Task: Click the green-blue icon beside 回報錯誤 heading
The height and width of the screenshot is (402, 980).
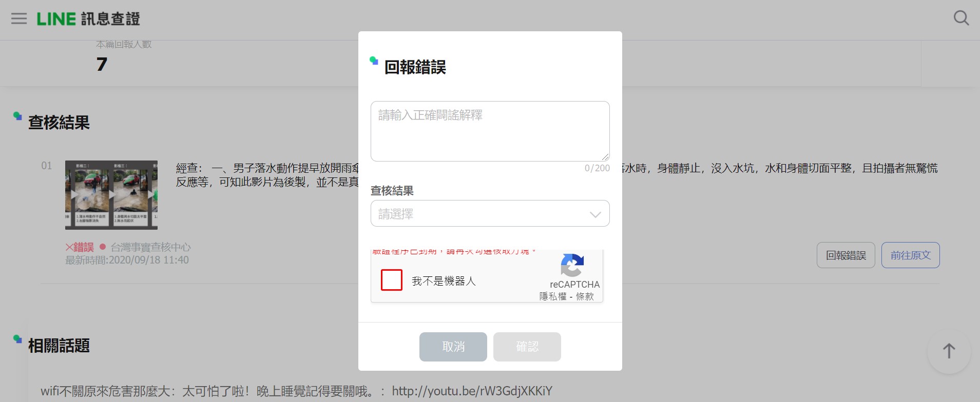Action: tap(374, 61)
